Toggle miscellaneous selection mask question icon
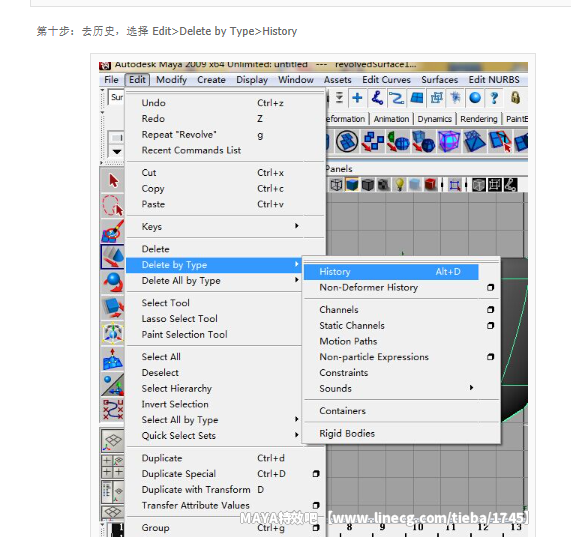The width and height of the screenshot is (571, 537). [494, 98]
